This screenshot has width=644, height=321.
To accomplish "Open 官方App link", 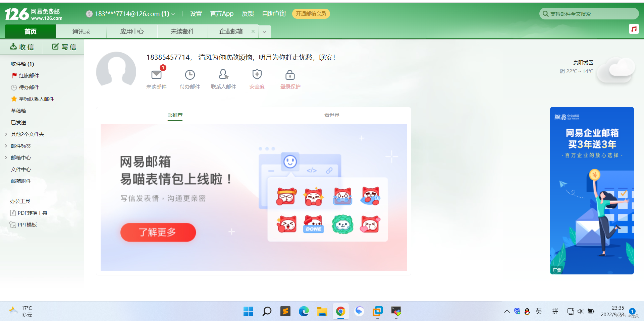I will click(x=222, y=14).
